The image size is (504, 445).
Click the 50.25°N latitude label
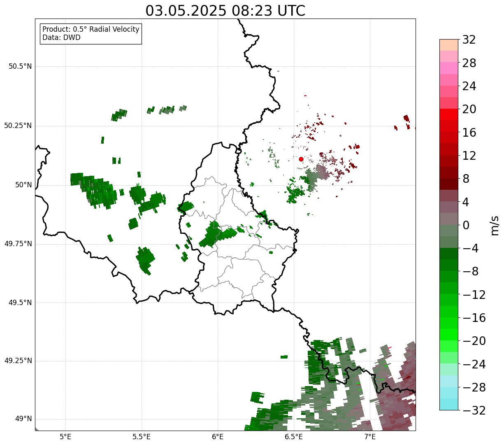click(x=18, y=126)
